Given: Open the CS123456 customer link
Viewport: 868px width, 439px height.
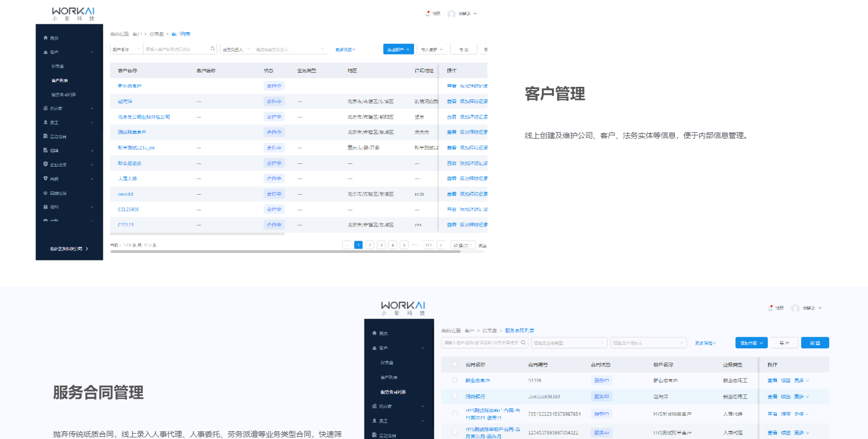Looking at the screenshot, I should pyautogui.click(x=128, y=209).
